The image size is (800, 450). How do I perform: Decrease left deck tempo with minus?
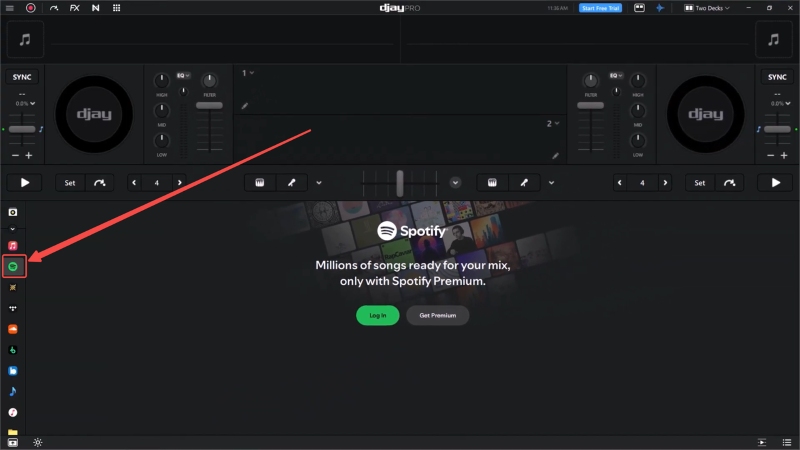tap(15, 155)
